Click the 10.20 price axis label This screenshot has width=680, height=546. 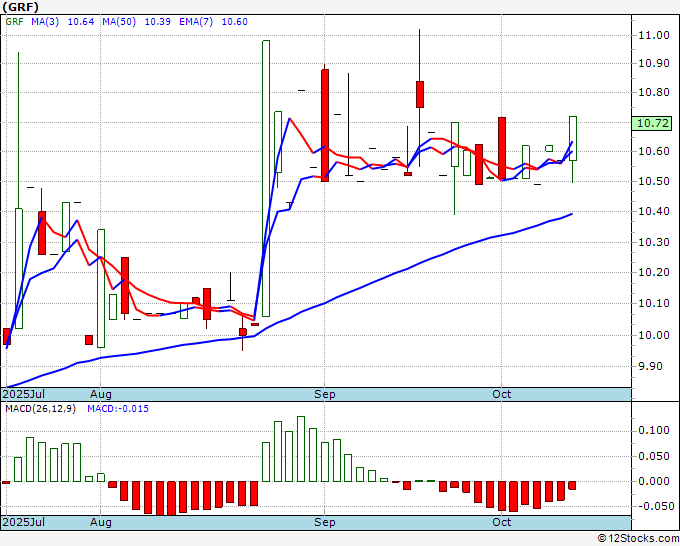[x=654, y=272]
